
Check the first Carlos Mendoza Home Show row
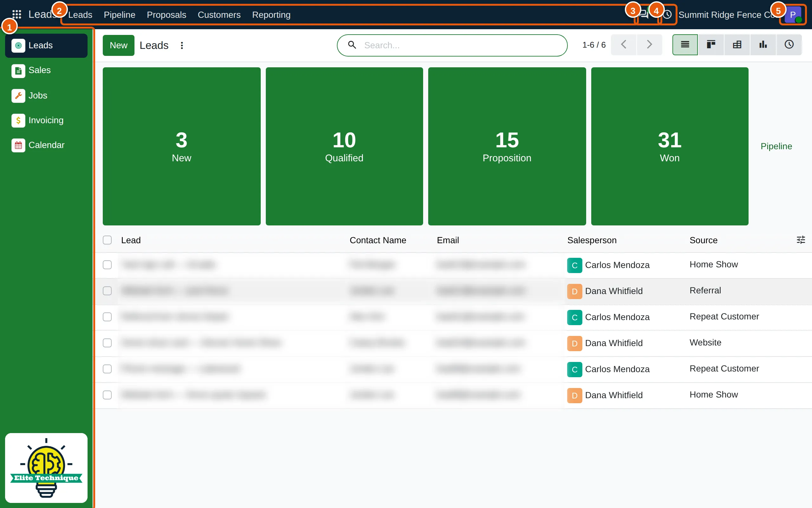pyautogui.click(x=107, y=265)
